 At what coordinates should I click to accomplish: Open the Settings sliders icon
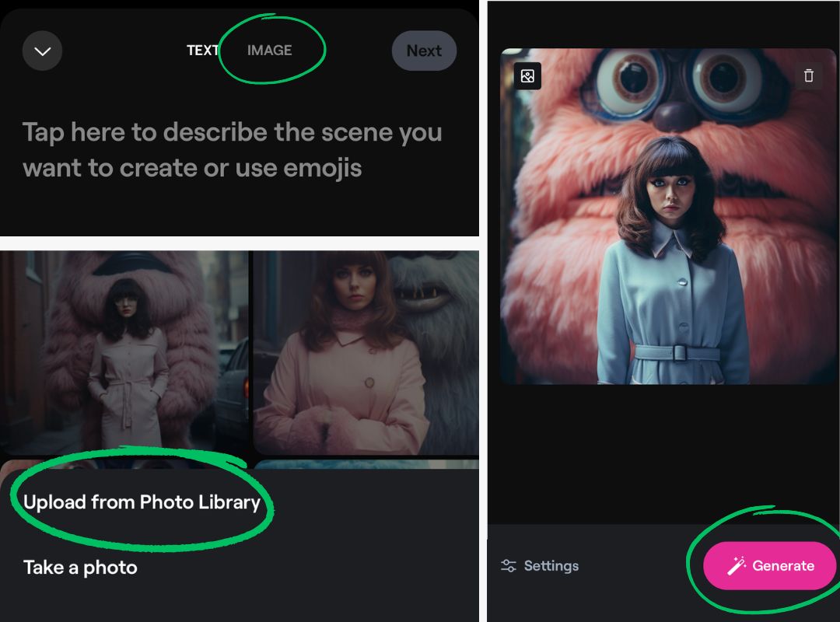[509, 566]
